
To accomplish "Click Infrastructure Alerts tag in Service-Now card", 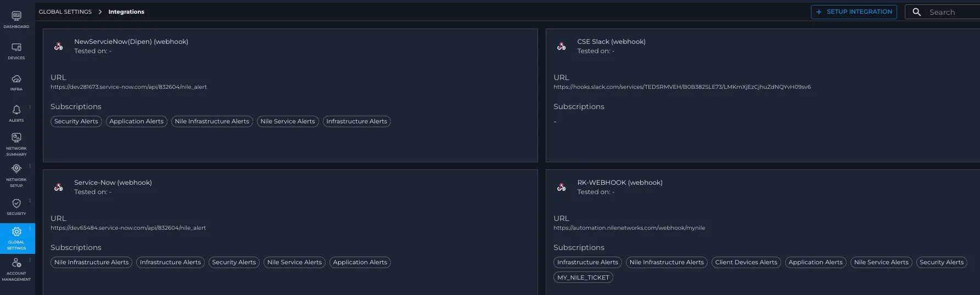I will click(170, 262).
